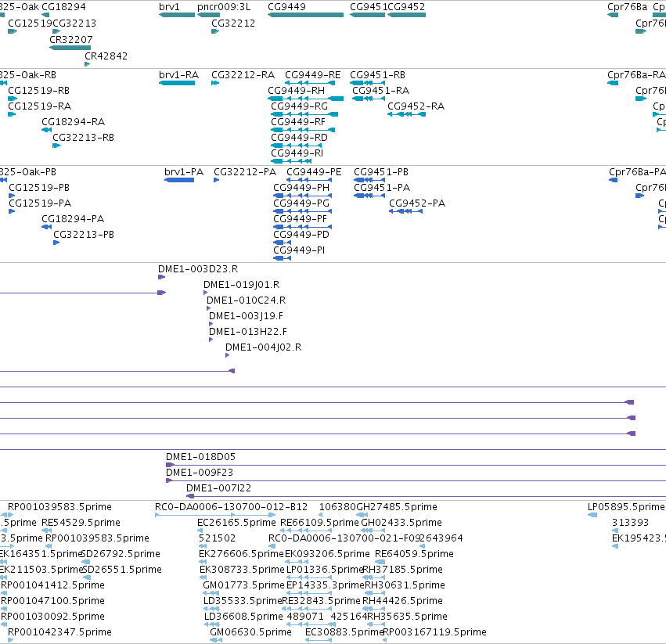Select the CG9451-RA transcript label
Viewport: 666px width, 644px height.
pyautogui.click(x=381, y=91)
